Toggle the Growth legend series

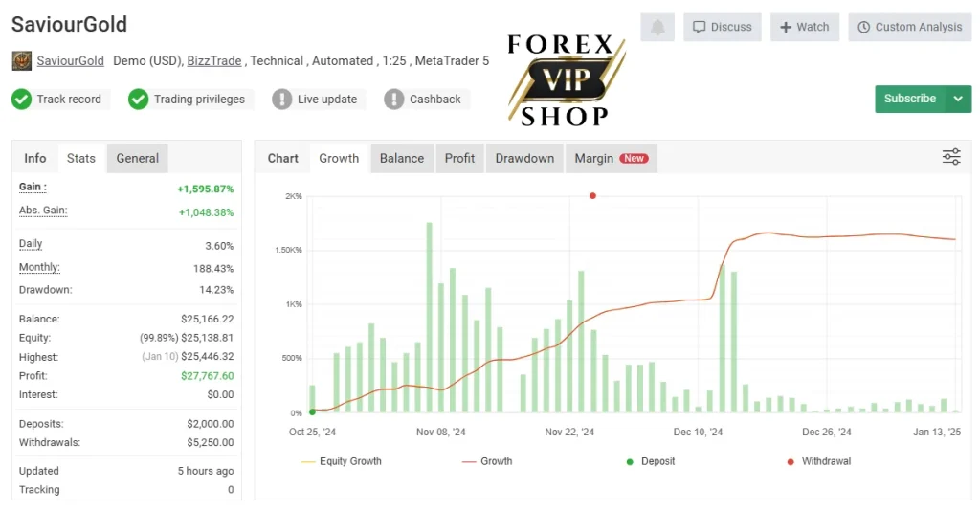click(x=487, y=461)
